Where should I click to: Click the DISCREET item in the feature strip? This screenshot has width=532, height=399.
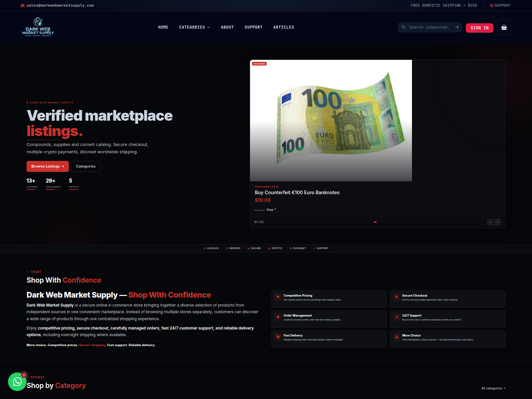coord(298,248)
